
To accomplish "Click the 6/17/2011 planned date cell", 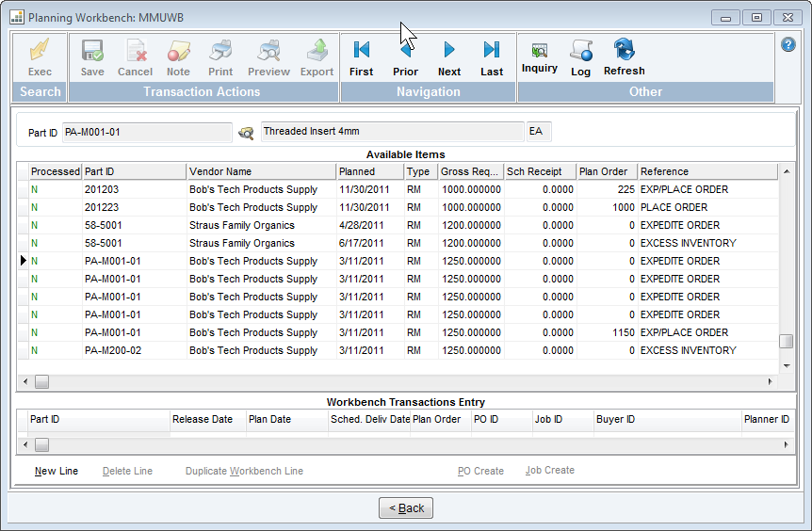I will click(x=370, y=243).
